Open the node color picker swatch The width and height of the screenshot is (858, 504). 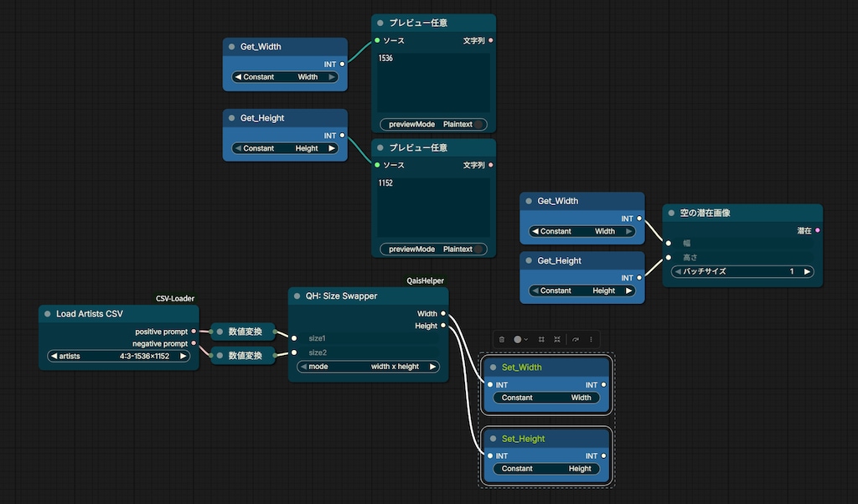[x=520, y=339]
